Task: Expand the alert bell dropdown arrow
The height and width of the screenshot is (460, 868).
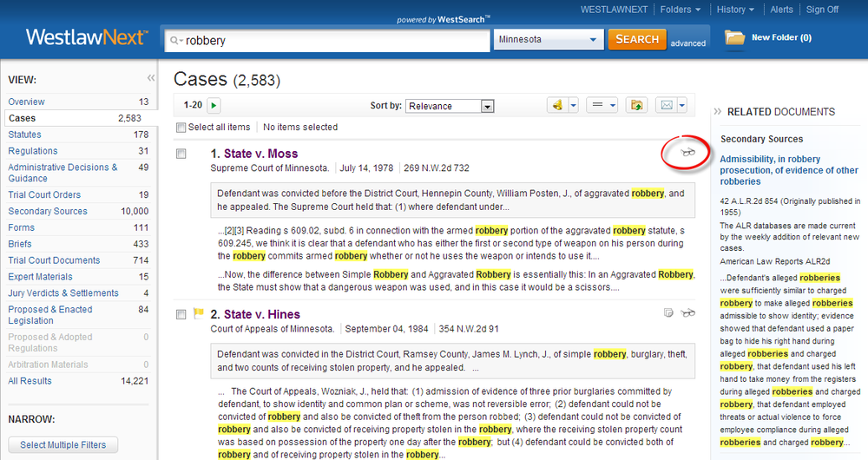Action: (574, 105)
